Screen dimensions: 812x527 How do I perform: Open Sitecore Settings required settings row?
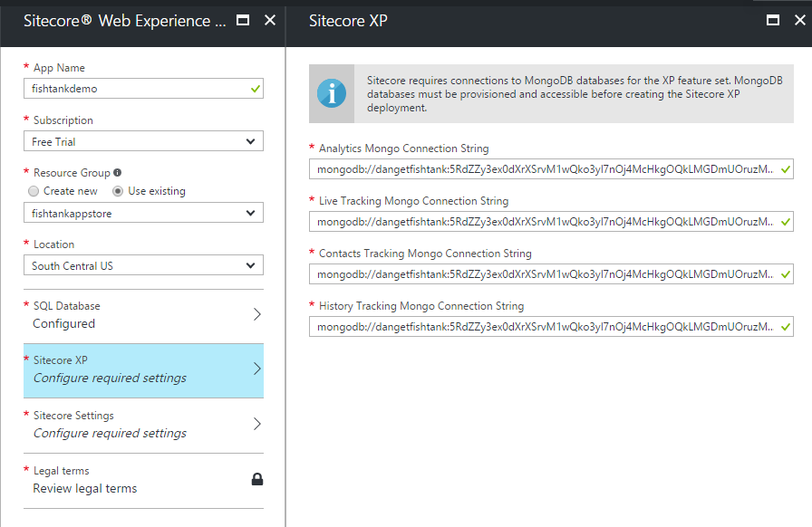(143, 426)
